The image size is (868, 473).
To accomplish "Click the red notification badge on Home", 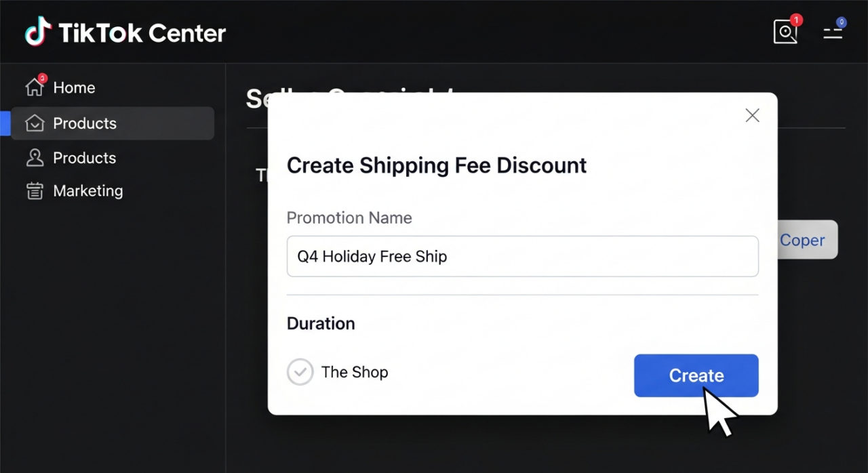I will (x=42, y=79).
